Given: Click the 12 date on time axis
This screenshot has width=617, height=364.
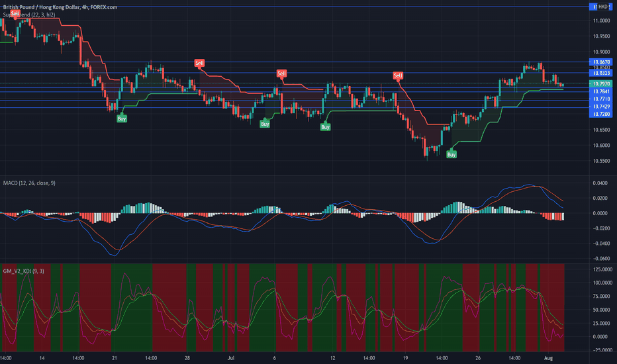Looking at the screenshot, I should [x=332, y=358].
